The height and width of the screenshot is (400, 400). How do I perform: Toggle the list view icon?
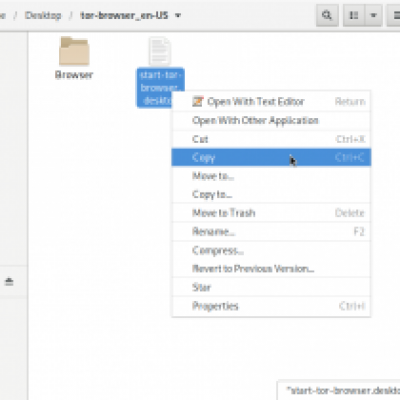[x=354, y=15]
